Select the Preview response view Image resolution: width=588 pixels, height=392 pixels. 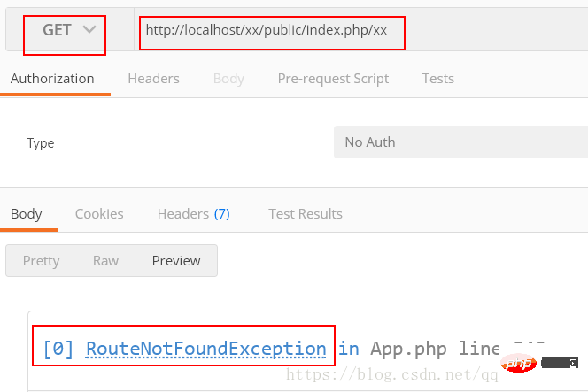click(176, 261)
